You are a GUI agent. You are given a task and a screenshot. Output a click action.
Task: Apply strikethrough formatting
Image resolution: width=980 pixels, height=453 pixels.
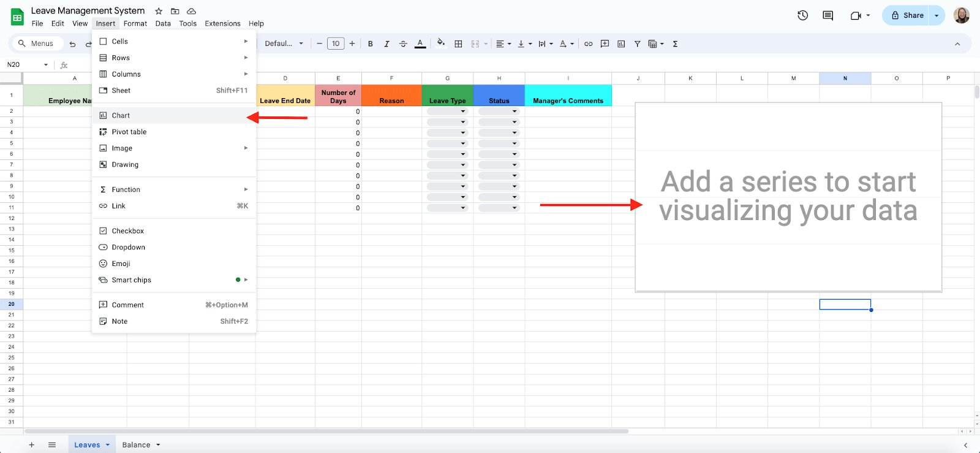coord(403,44)
